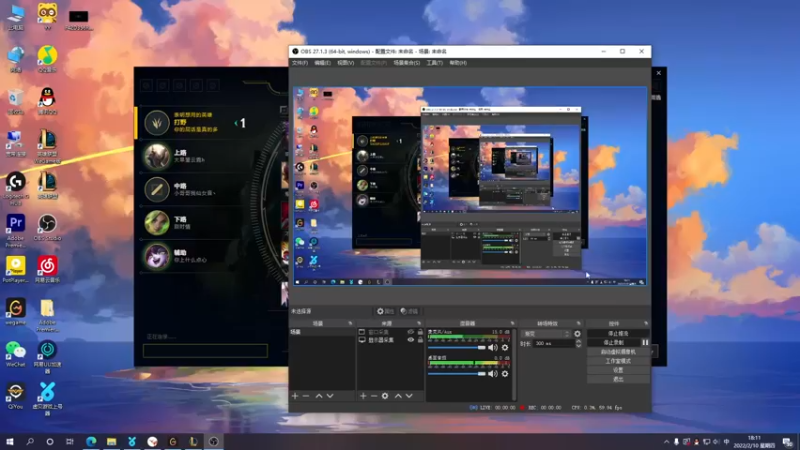Screen dimensions: 800x450
Task: Open the Adobe Premiere folder on desktop
Action: pyautogui.click(x=47, y=315)
